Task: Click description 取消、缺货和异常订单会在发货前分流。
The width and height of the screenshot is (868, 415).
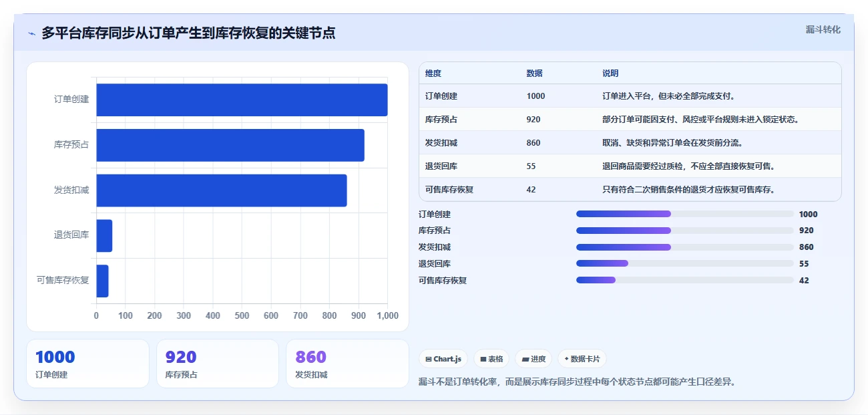Action: click(x=673, y=143)
